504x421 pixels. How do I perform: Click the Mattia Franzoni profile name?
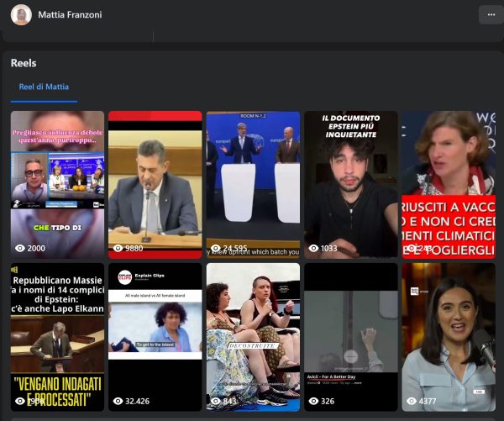pos(70,14)
